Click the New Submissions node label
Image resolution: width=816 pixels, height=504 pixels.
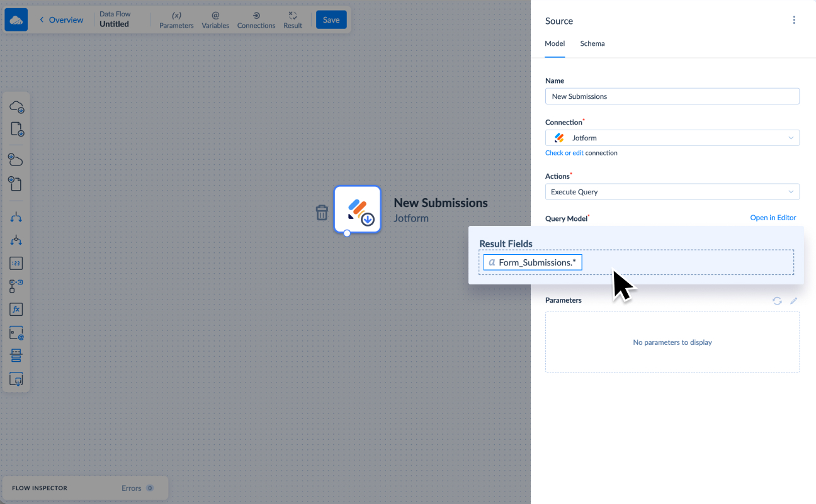coord(441,203)
